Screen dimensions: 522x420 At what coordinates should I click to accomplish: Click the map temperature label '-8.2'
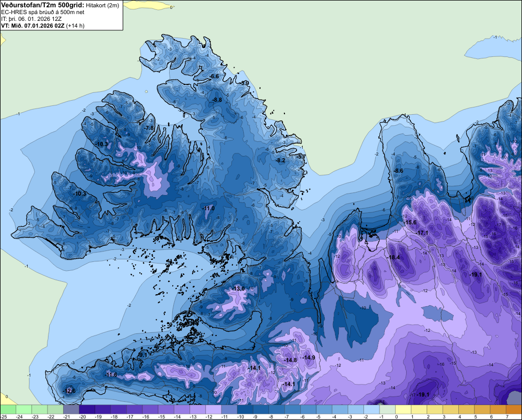click(281, 160)
